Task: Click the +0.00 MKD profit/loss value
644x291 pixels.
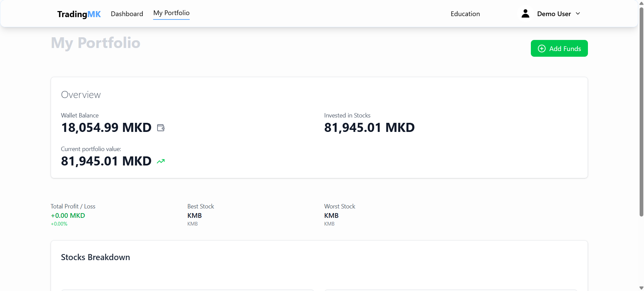Action: [x=68, y=215]
